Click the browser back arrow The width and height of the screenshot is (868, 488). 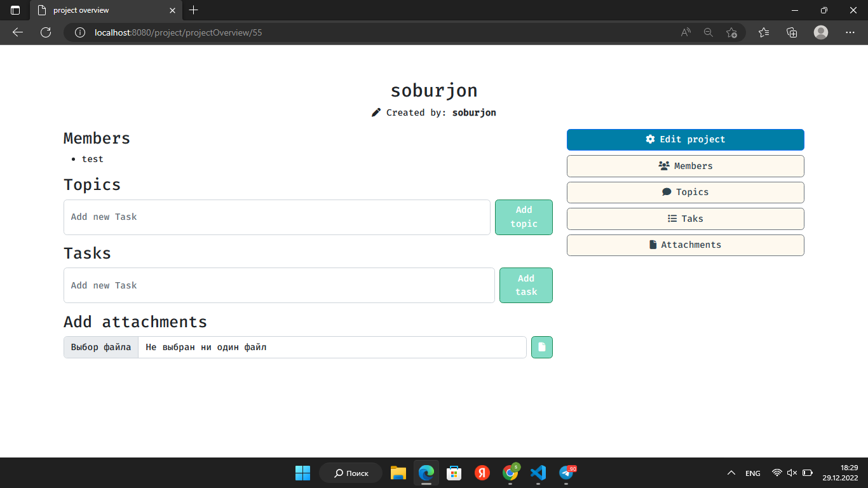(x=18, y=32)
